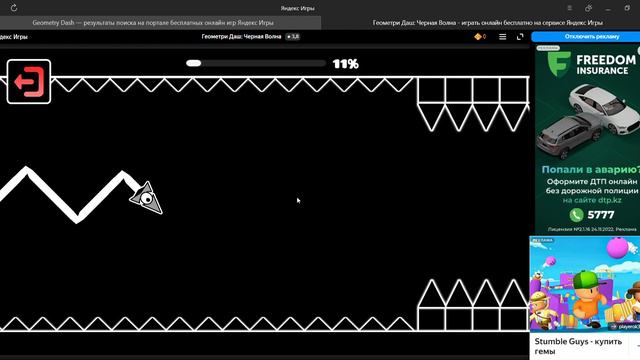Switch to Geometry Dash search results tab
This screenshot has width=640, height=360.
pyautogui.click(x=153, y=23)
